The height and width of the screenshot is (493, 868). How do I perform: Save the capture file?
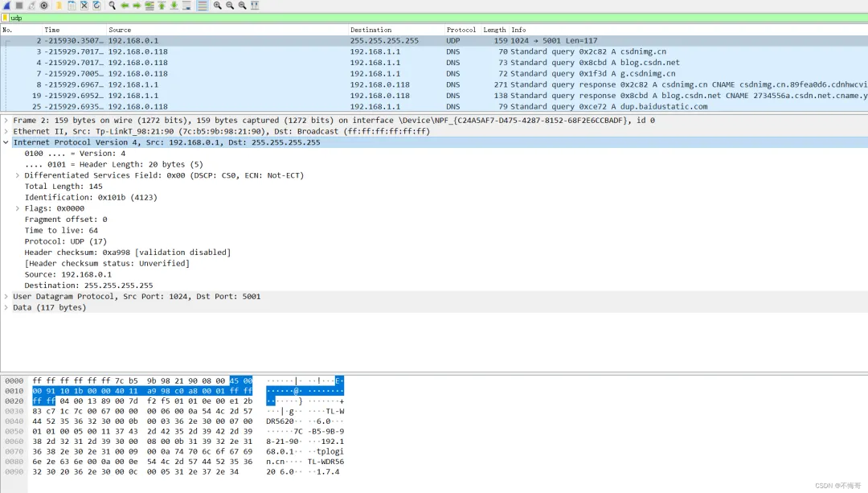coord(72,5)
